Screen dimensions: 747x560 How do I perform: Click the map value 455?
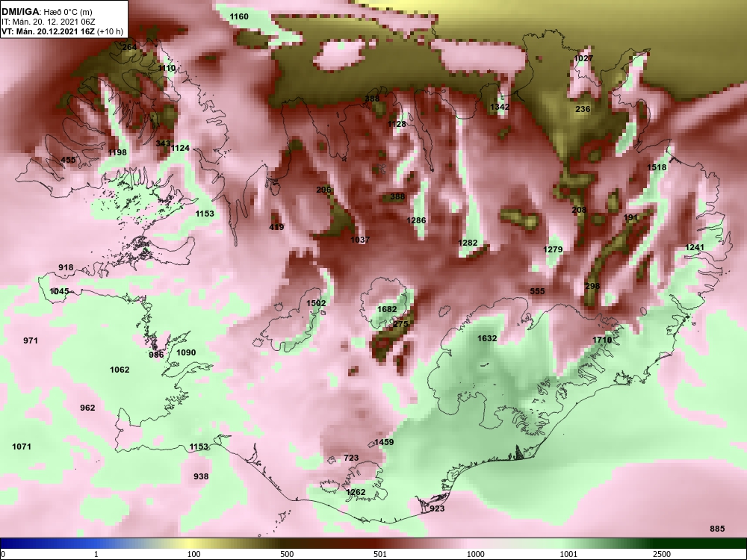68,160
